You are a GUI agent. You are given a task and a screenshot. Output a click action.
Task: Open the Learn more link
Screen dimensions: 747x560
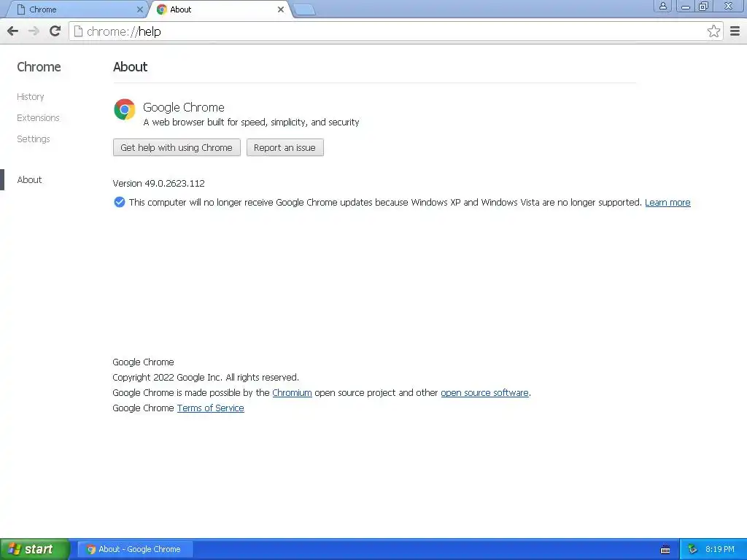[x=667, y=203]
